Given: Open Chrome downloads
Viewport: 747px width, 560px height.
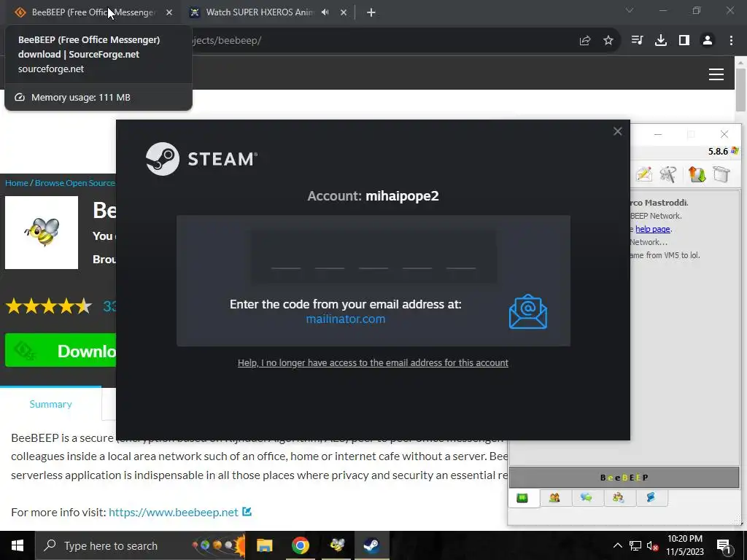Looking at the screenshot, I should [x=661, y=41].
